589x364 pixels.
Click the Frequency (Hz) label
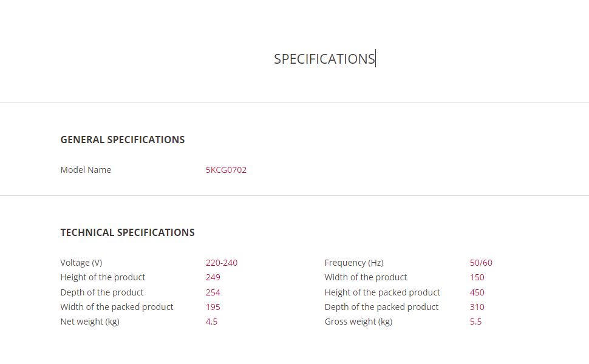coord(354,263)
